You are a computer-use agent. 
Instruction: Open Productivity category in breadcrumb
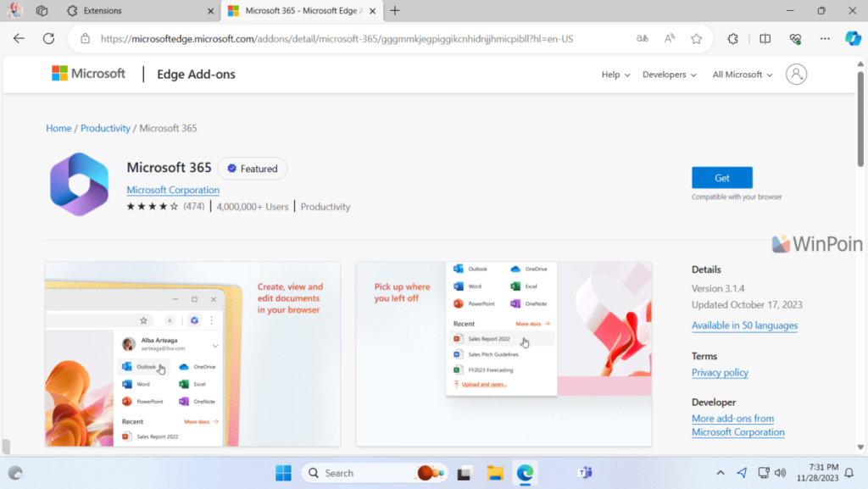click(105, 128)
